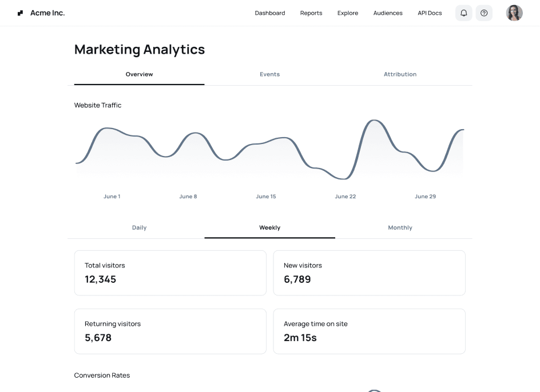Open Reports in the navigation bar
The height and width of the screenshot is (392, 540).
pos(311,13)
